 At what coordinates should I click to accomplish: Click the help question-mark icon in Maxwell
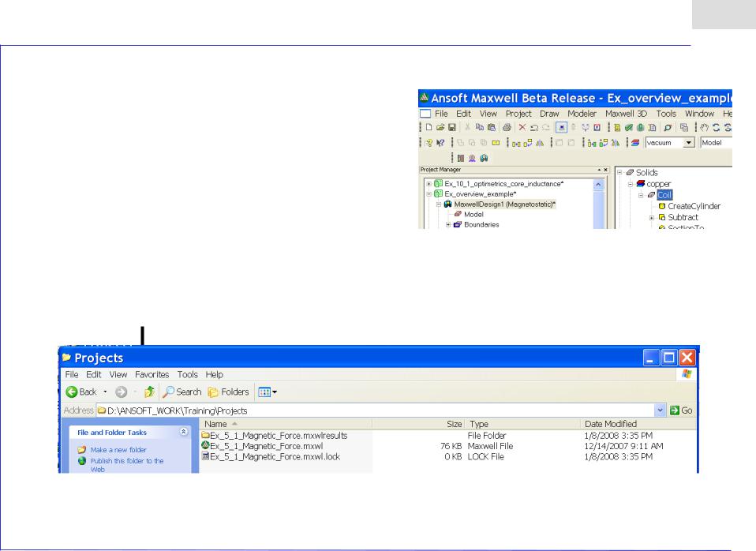(429, 143)
